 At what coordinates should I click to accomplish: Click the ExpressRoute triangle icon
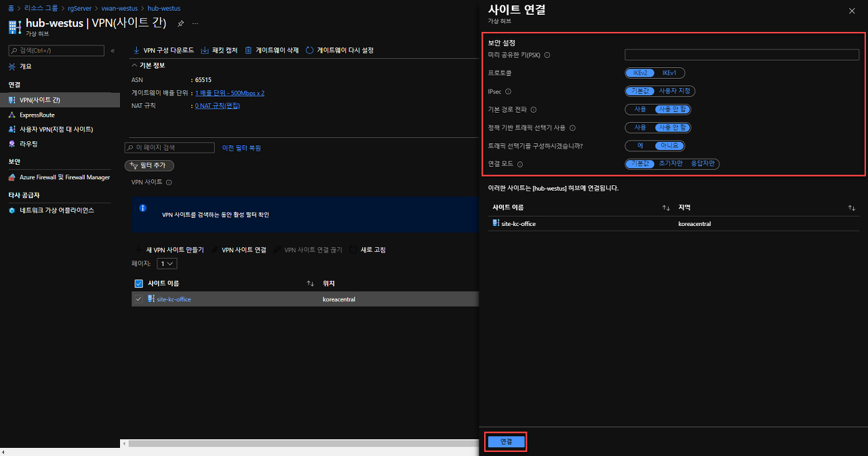click(12, 115)
